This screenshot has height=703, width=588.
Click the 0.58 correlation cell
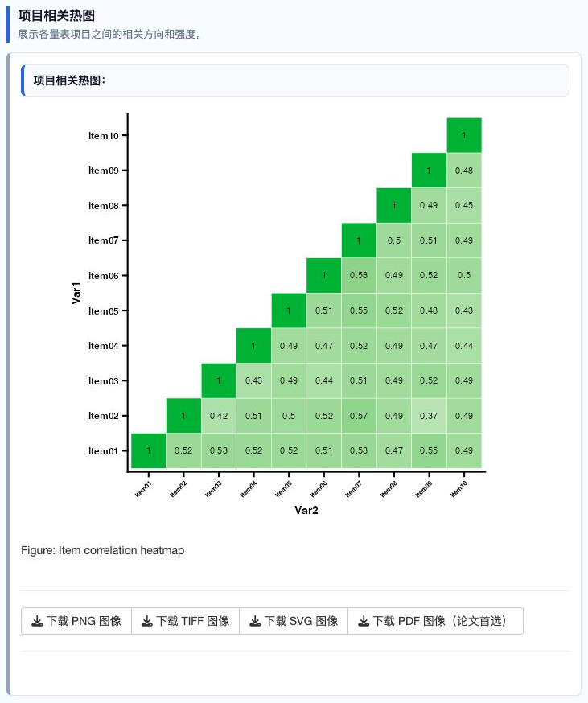[359, 275]
